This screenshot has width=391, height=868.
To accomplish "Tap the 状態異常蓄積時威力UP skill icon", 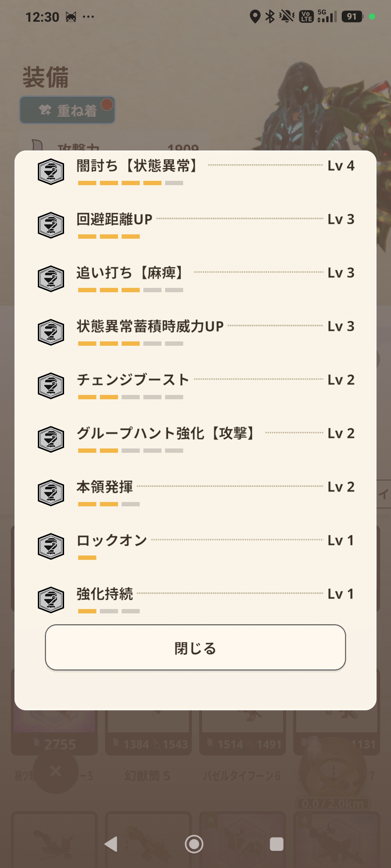I will (51, 332).
